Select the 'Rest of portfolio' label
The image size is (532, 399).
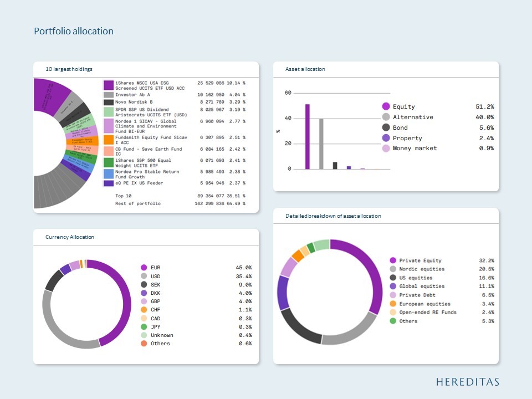pos(138,203)
